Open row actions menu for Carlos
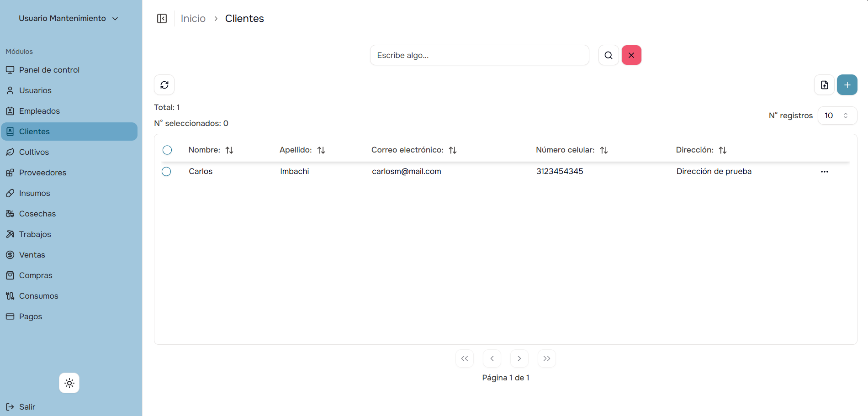This screenshot has height=416, width=868. [x=824, y=172]
